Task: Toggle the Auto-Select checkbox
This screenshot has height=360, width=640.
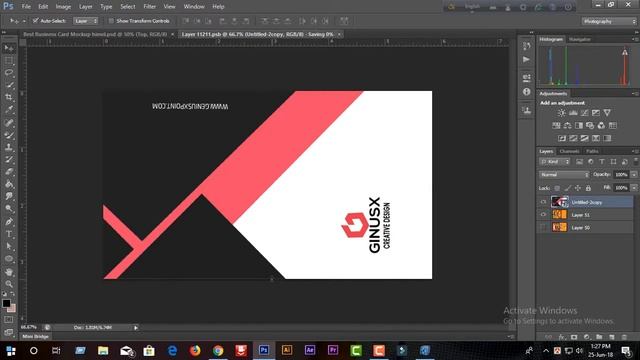Action: pyautogui.click(x=36, y=20)
